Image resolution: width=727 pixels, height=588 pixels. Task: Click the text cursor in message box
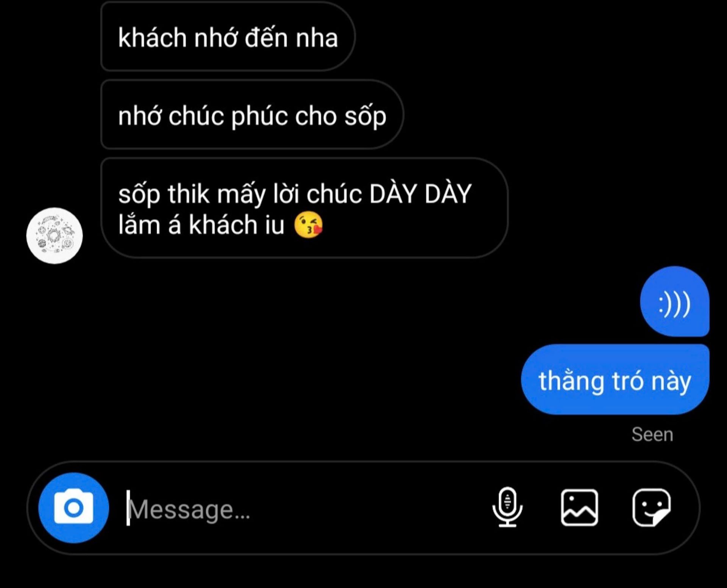tap(128, 508)
